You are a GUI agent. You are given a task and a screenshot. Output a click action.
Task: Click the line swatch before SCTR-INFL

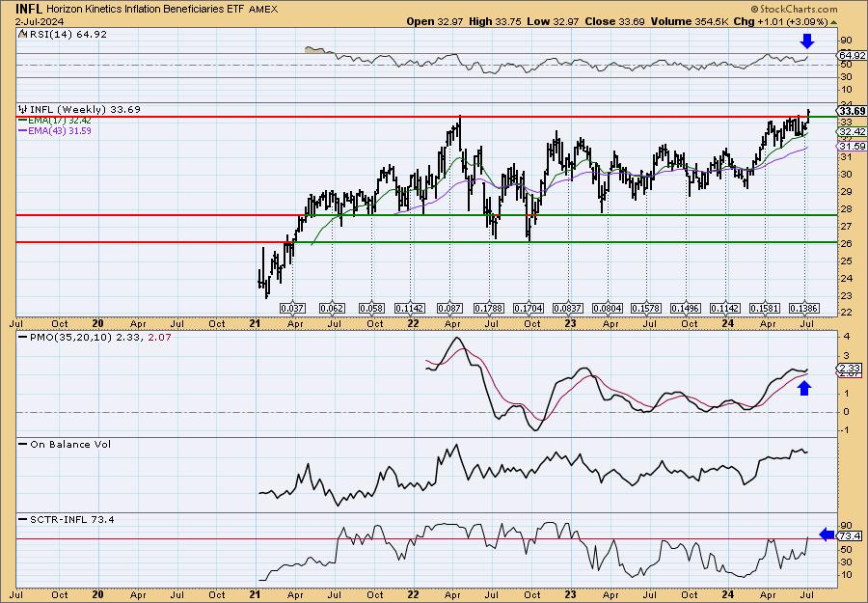tap(23, 519)
